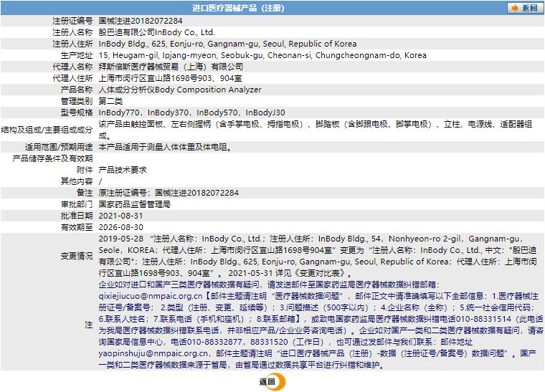Click the structure composition text 该产品由触控面板
545x392 pixels.
point(316,130)
